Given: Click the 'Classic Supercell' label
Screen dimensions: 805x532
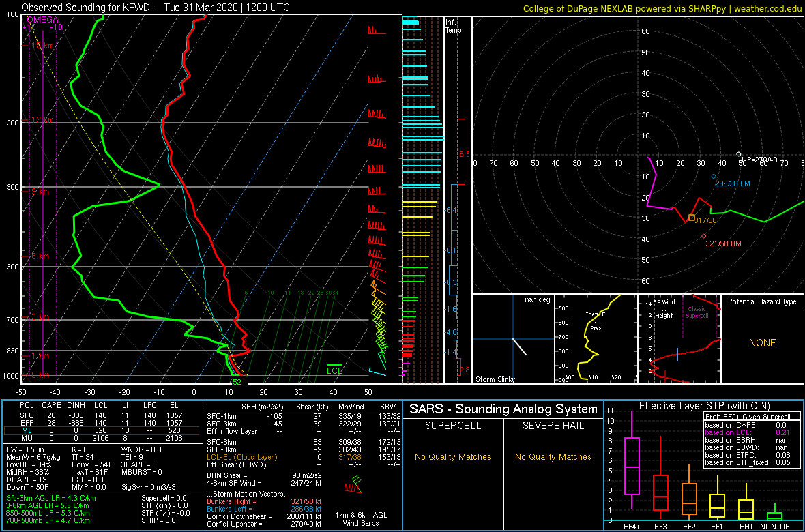Looking at the screenshot, I should click(697, 312).
